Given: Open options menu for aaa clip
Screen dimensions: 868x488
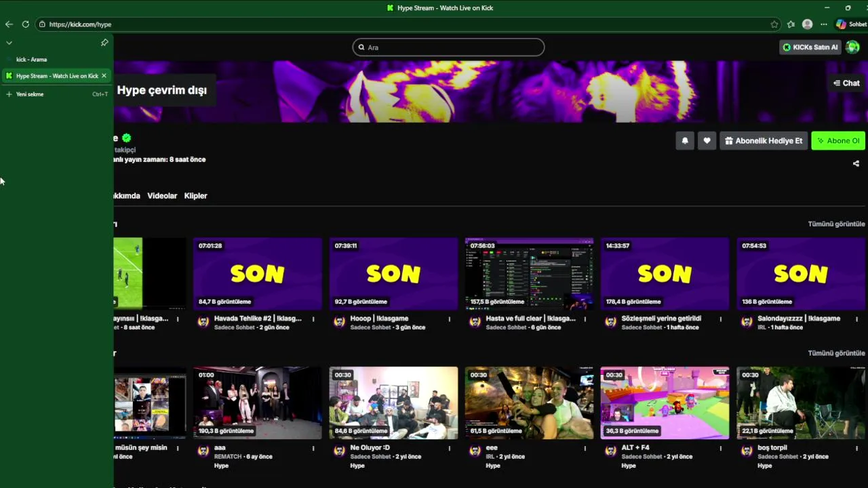Looking at the screenshot, I should pyautogui.click(x=313, y=449).
